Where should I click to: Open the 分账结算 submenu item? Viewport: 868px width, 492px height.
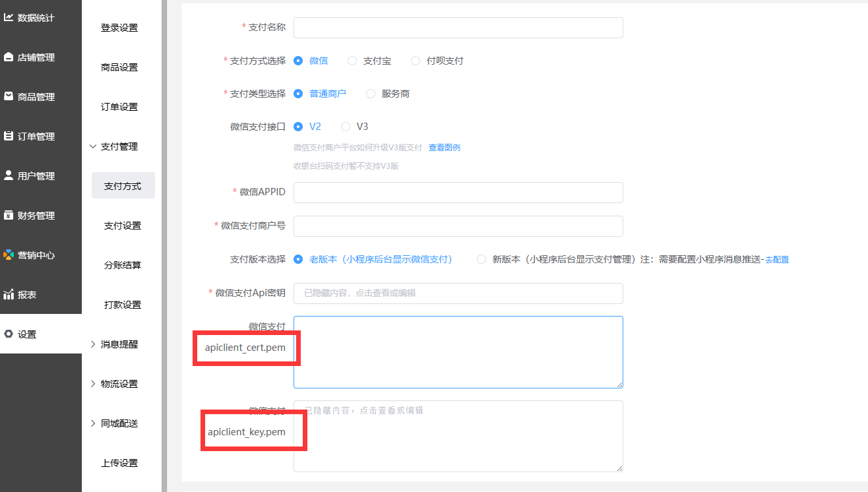[123, 265]
